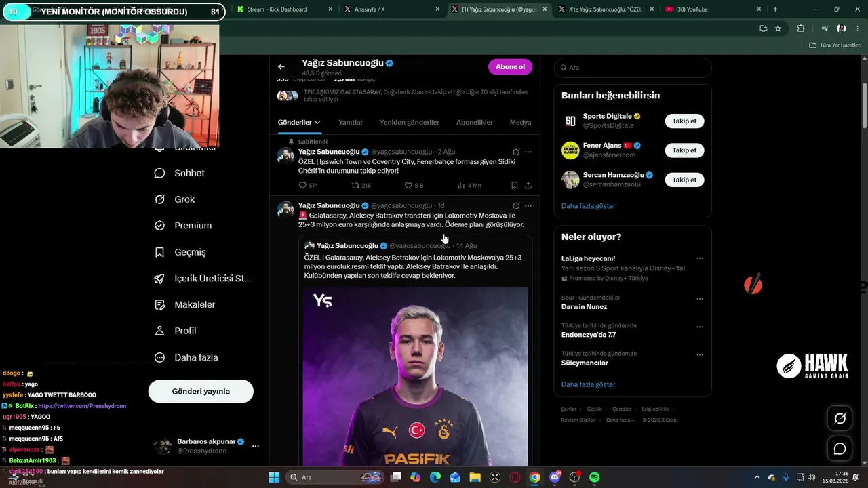Open the floating messages button
Image resolution: width=868 pixels, height=488 pixels.
point(840,449)
